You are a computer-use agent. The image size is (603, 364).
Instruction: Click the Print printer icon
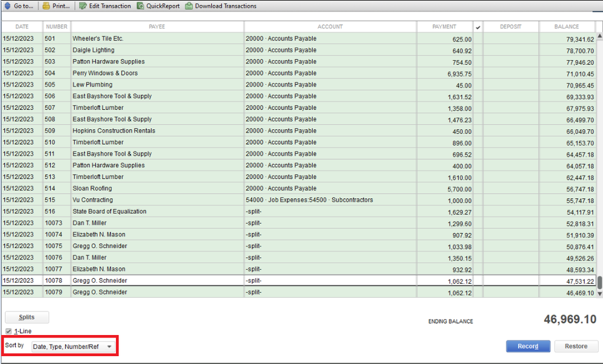tap(46, 6)
